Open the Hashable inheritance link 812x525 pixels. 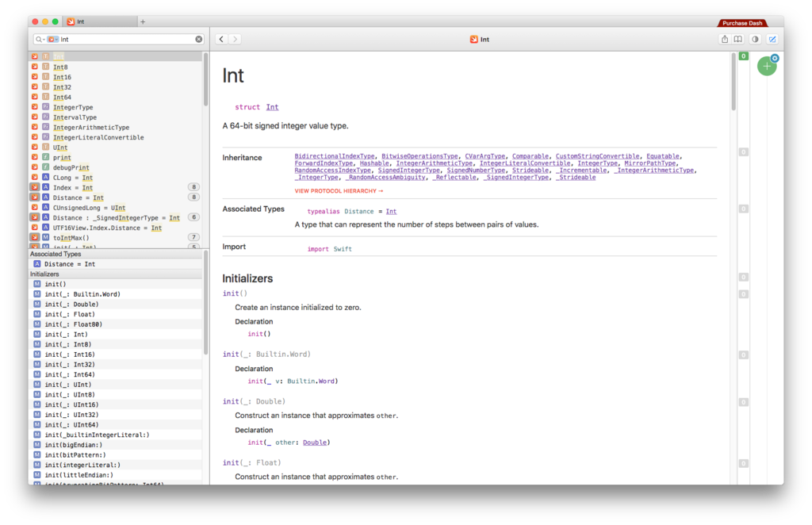[374, 163]
